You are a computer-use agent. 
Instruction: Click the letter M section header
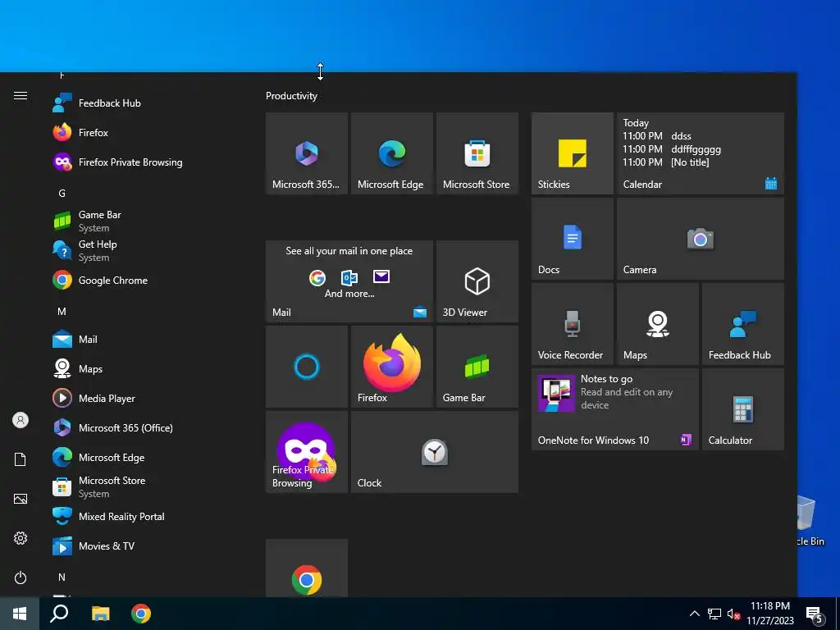tap(62, 311)
